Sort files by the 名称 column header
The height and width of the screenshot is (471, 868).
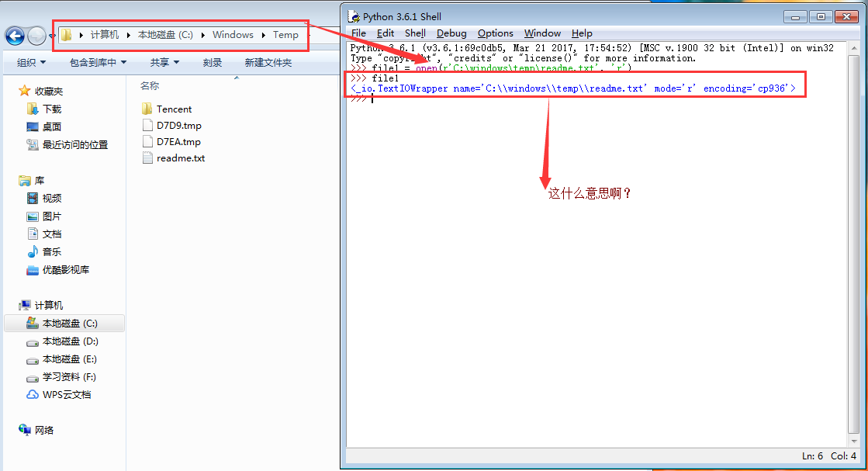[150, 86]
